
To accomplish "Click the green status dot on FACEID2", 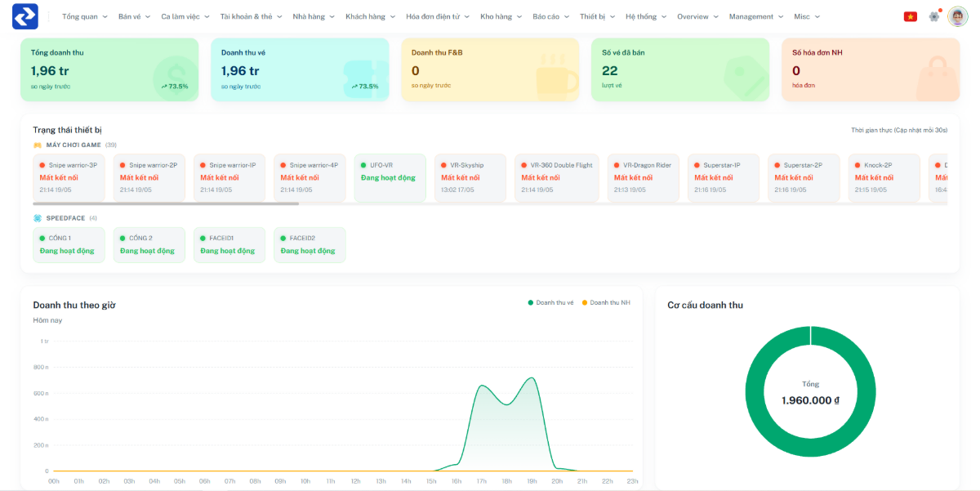I will (283, 239).
